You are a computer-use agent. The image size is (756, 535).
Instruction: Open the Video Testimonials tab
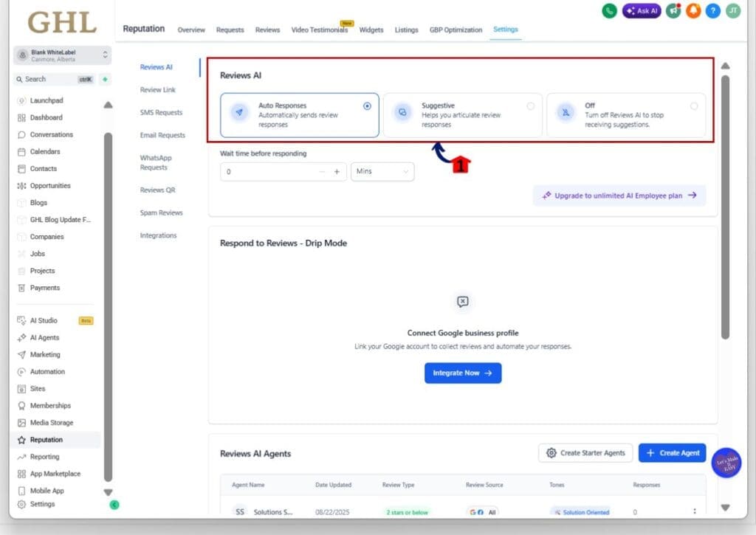[x=319, y=30]
